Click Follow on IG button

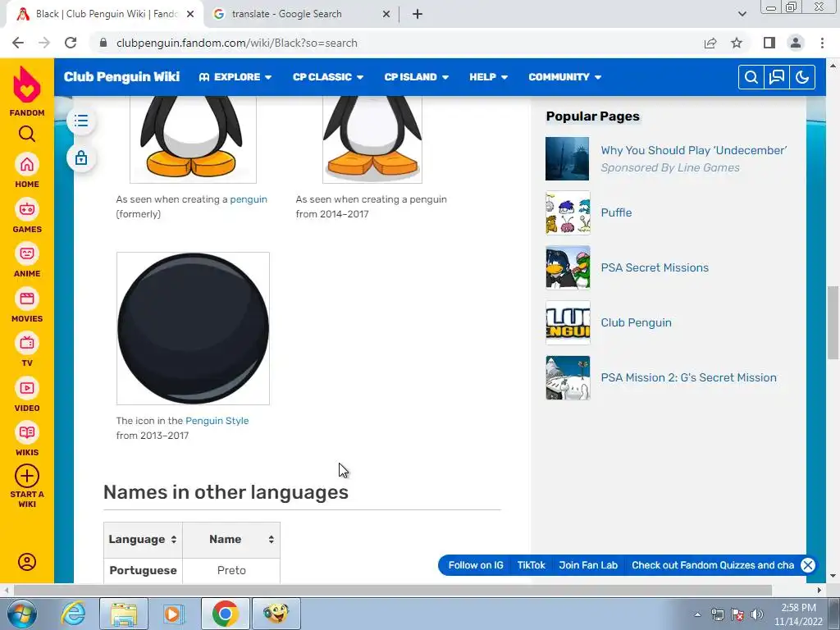coord(476,565)
